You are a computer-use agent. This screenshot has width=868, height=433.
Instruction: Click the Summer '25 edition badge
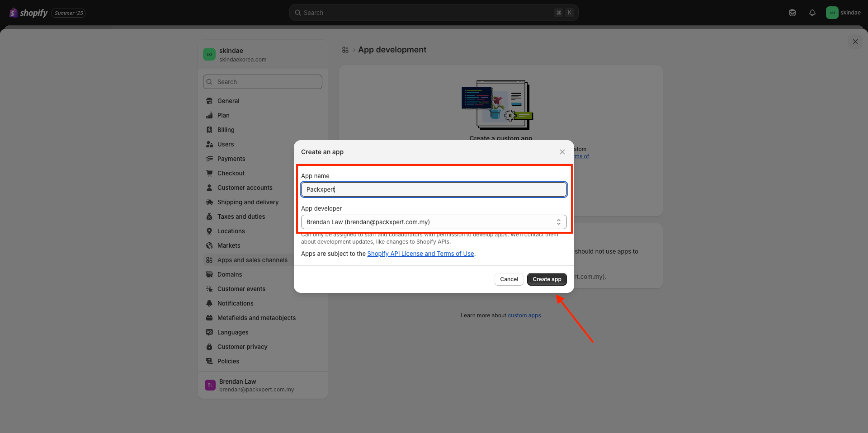(69, 13)
